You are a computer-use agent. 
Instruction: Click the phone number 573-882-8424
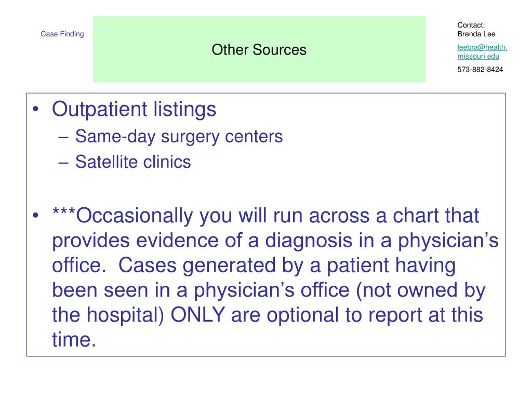pyautogui.click(x=480, y=69)
